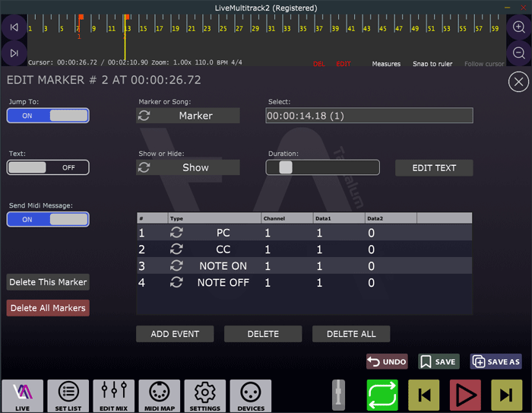This screenshot has height=413, width=532.
Task: Toggle the Text switch
Action: click(48, 167)
